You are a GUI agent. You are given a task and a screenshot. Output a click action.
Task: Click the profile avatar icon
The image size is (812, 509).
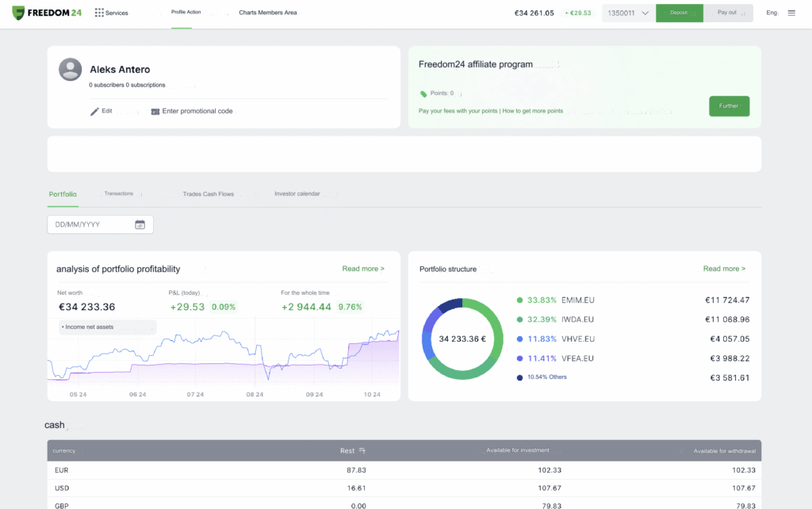[x=70, y=69]
